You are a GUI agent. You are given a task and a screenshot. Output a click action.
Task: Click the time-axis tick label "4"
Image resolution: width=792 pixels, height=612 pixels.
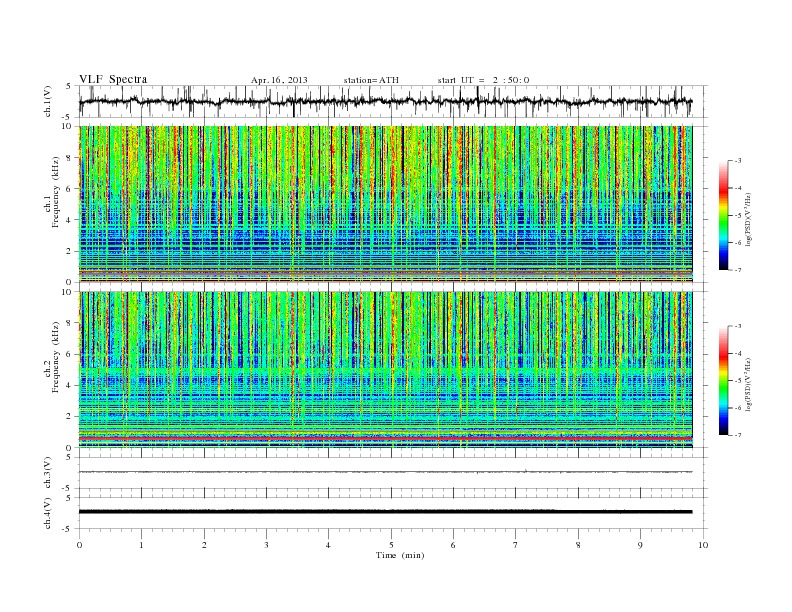(x=328, y=545)
